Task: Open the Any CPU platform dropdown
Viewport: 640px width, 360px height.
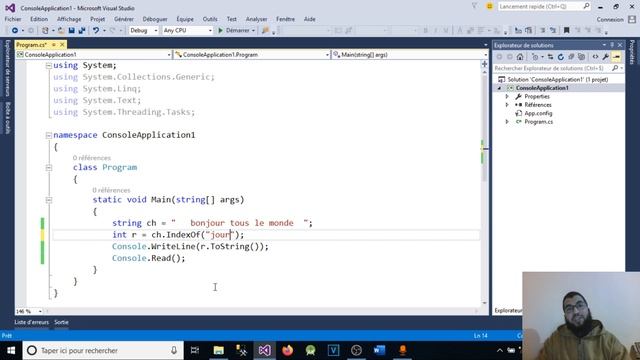Action: tap(187, 31)
